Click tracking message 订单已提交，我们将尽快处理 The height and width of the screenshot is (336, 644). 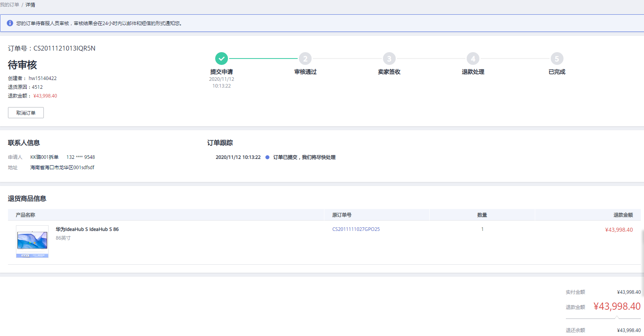point(304,157)
